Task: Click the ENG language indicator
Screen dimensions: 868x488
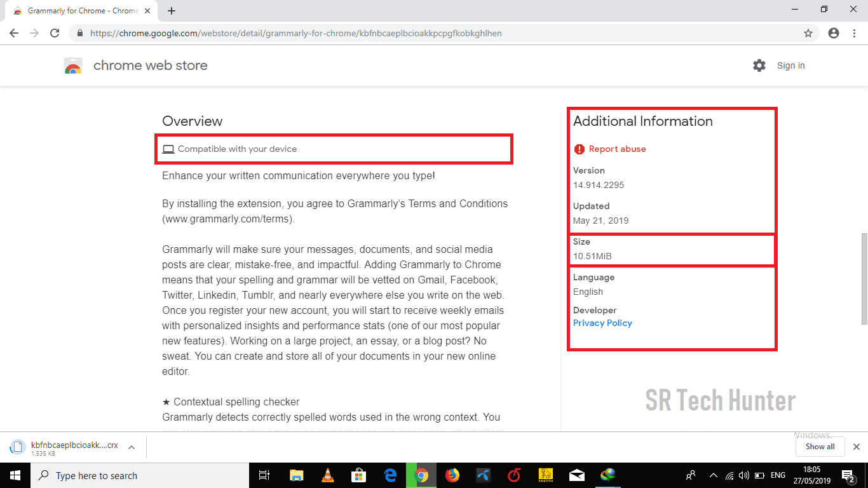Action: 778,475
